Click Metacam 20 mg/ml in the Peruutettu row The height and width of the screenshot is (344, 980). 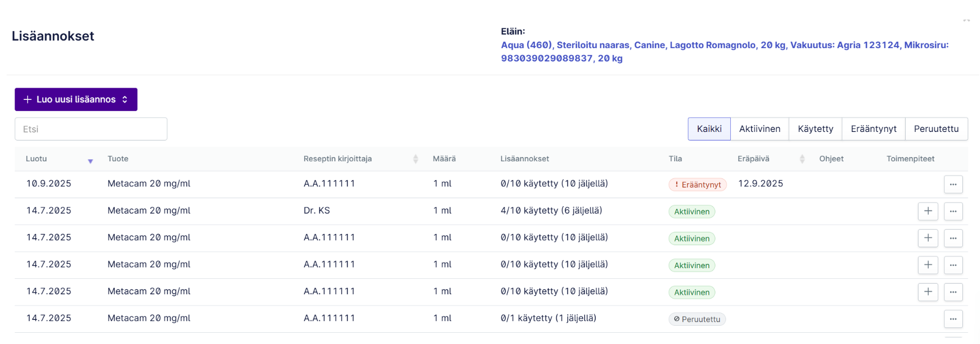pos(149,318)
